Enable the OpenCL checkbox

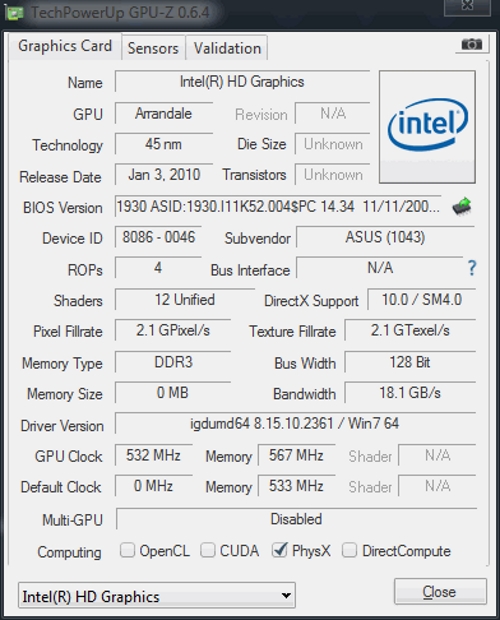(127, 550)
